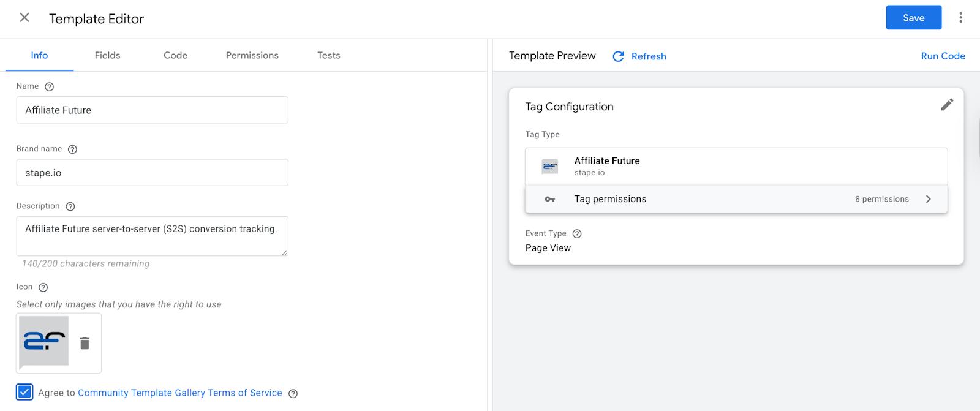Click the help icon beside Terms of Service

click(x=293, y=394)
